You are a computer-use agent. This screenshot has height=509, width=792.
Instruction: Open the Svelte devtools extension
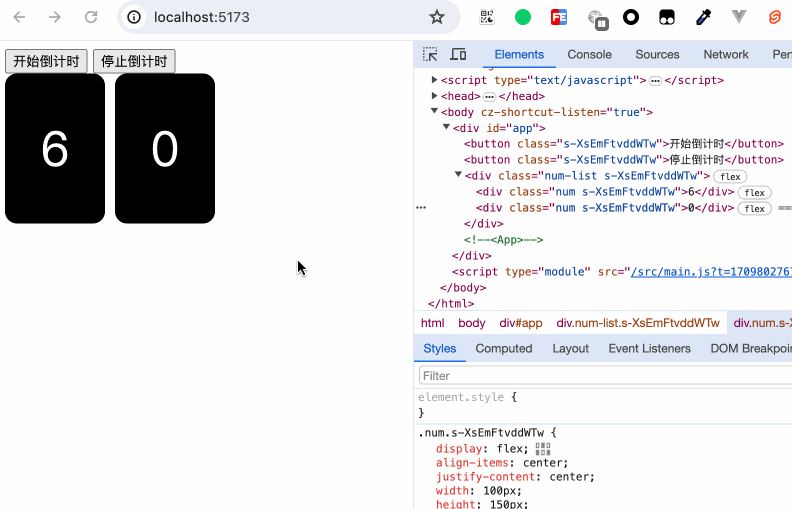click(x=775, y=17)
